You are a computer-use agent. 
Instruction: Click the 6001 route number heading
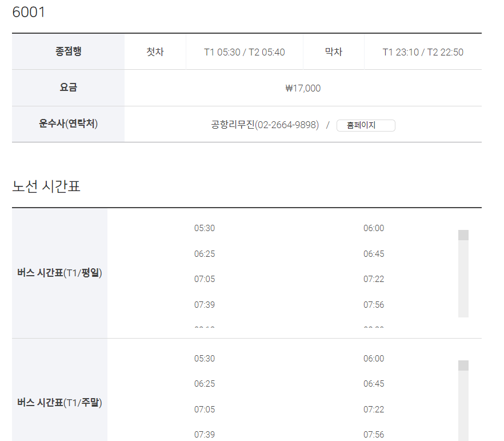pyautogui.click(x=29, y=12)
